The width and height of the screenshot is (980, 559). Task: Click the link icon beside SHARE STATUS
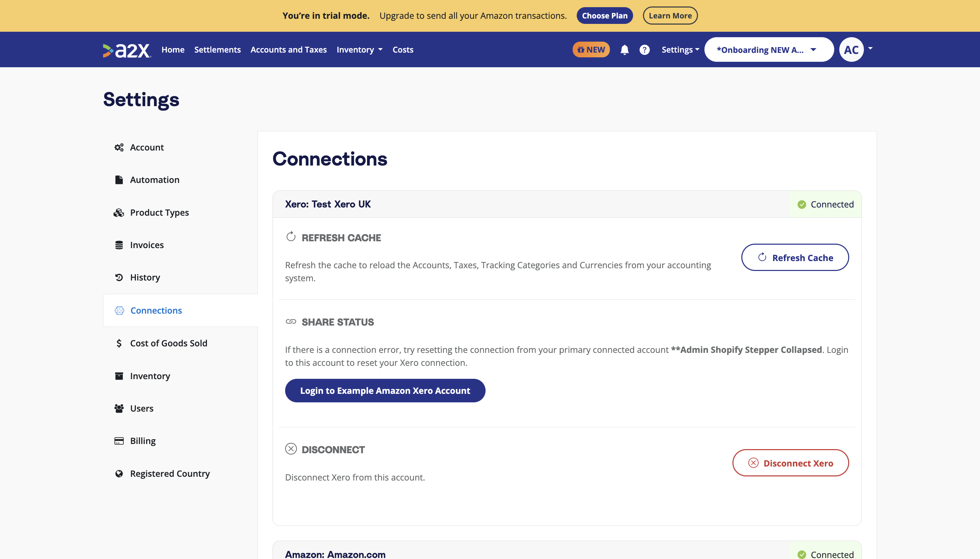[x=291, y=321]
